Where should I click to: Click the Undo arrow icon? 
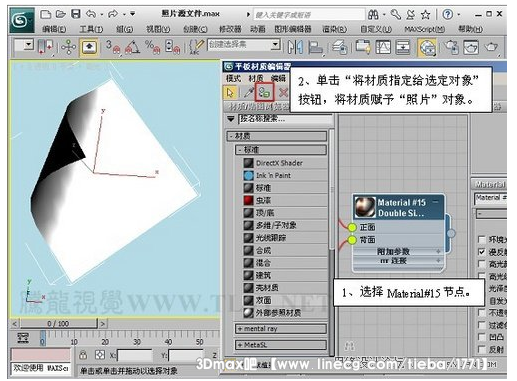[91, 14]
